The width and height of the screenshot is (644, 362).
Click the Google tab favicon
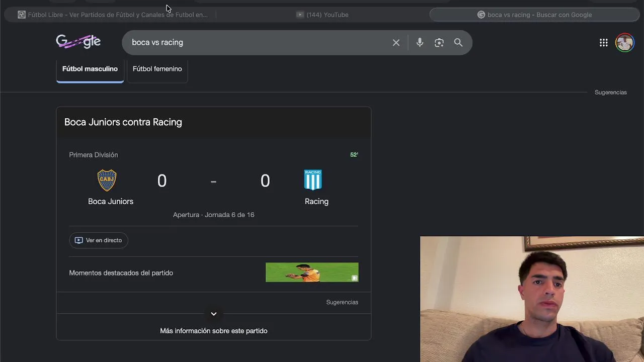pos(481,15)
